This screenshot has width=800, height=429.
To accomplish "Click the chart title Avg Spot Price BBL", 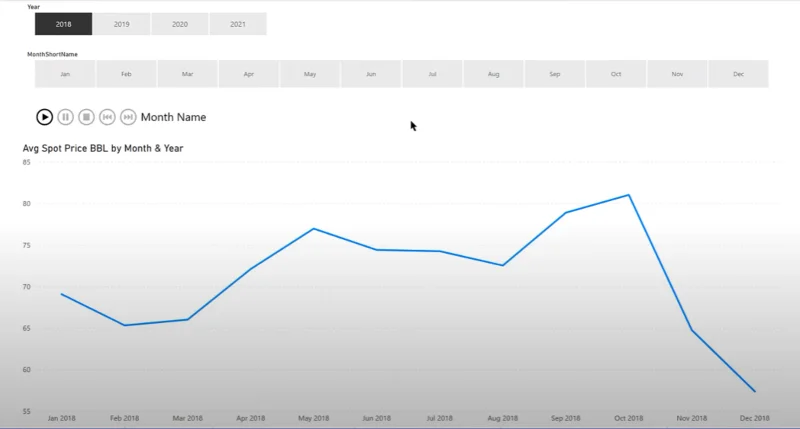I will tap(103, 148).
